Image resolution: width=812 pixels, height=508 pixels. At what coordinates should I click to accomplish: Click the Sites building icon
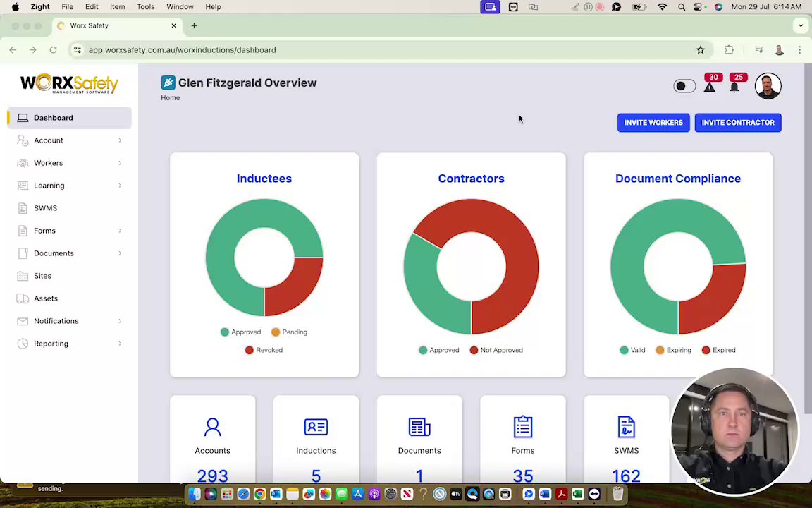(x=23, y=276)
